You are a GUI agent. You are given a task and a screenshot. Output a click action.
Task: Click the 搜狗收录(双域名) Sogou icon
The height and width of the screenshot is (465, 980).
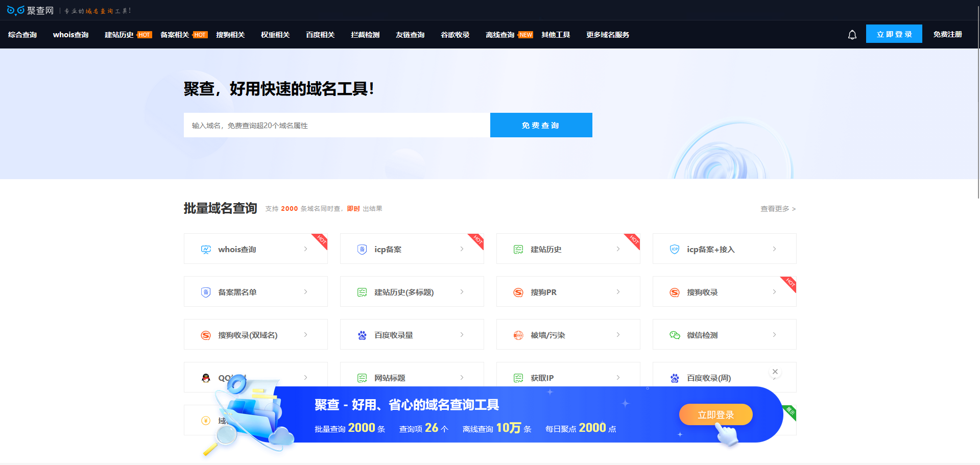(x=206, y=335)
